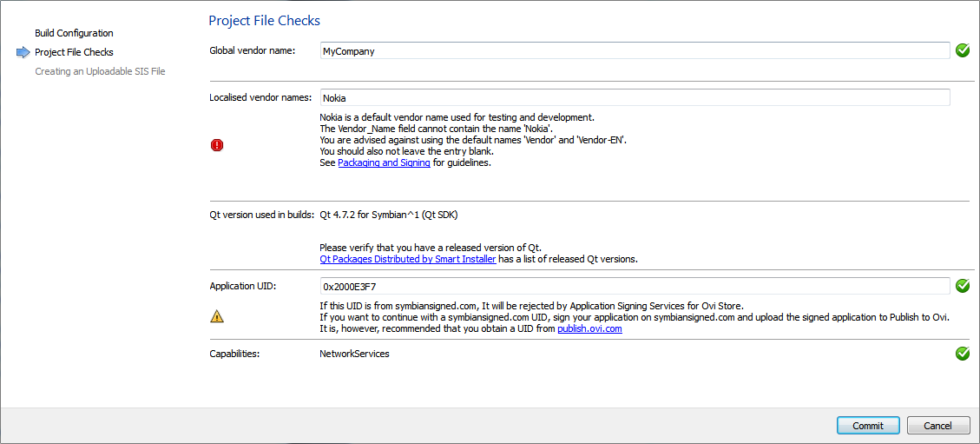Click the Cancel button
Image resolution: width=980 pixels, height=444 pixels.
click(937, 426)
